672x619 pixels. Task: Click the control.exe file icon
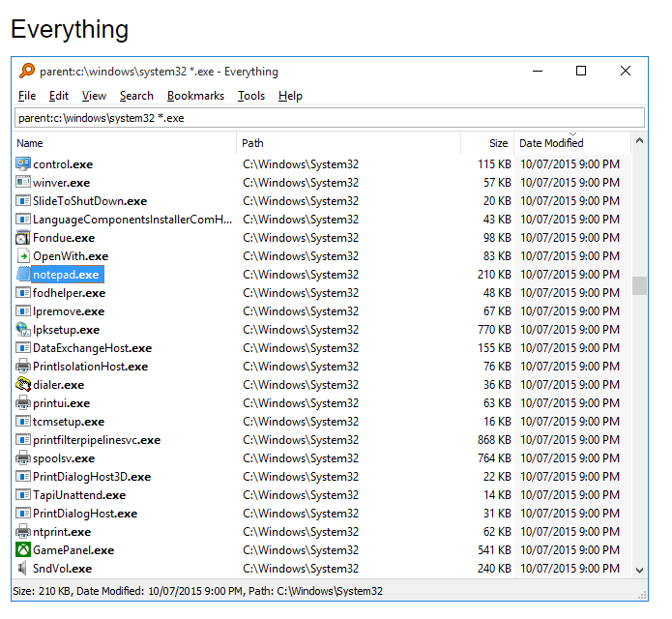pyautogui.click(x=23, y=163)
